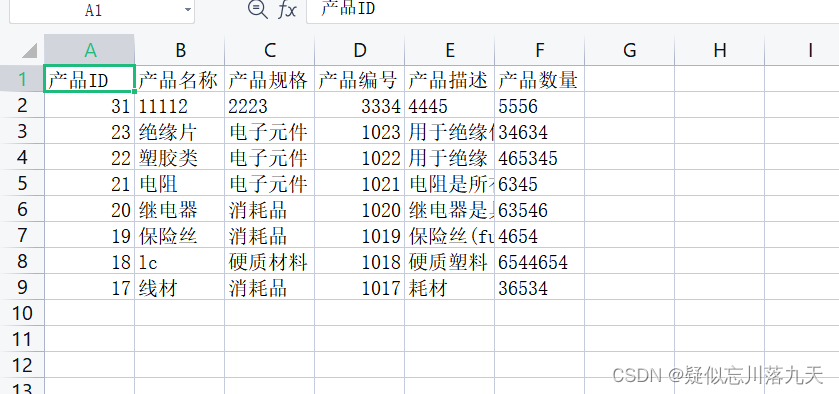839x394 pixels.
Task: Select column B header
Action: tap(180, 50)
